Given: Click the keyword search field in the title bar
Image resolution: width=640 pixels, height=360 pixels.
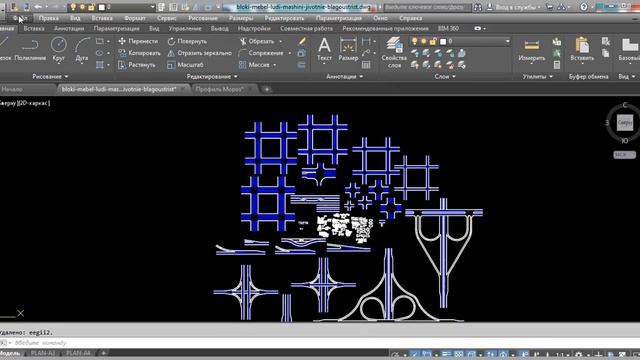Looking at the screenshot, I should [x=427, y=7].
